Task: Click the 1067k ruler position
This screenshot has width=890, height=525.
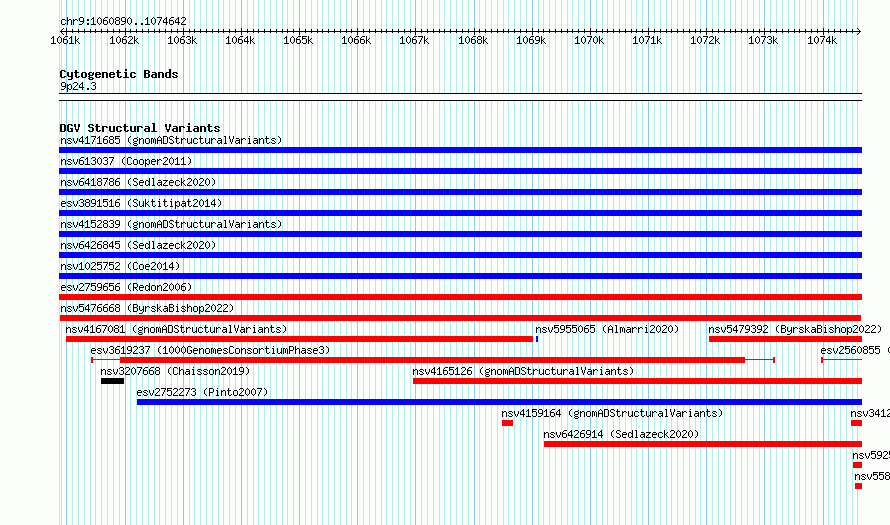Action: tap(414, 40)
